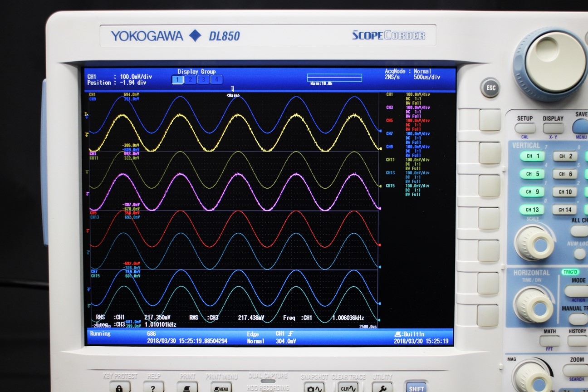Open the trigger MODE key
Image resolution: width=588 pixels, height=392 pixels.
click(x=576, y=291)
